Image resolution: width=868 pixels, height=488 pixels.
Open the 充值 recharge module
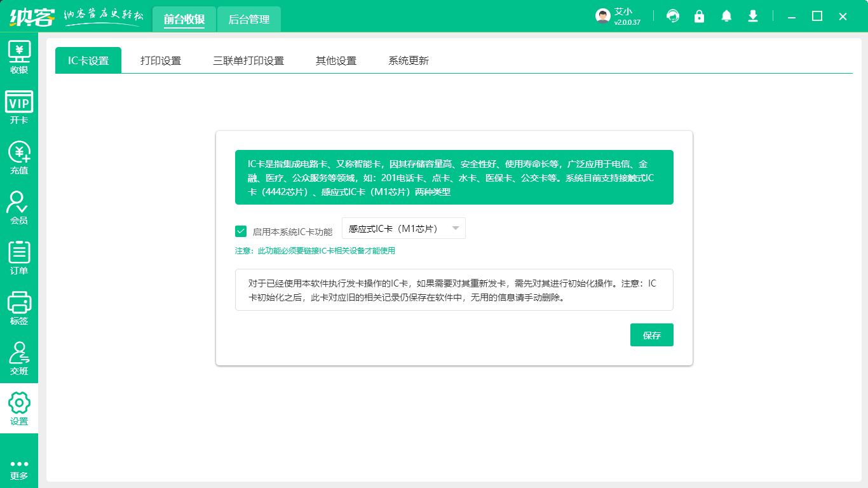(19, 157)
